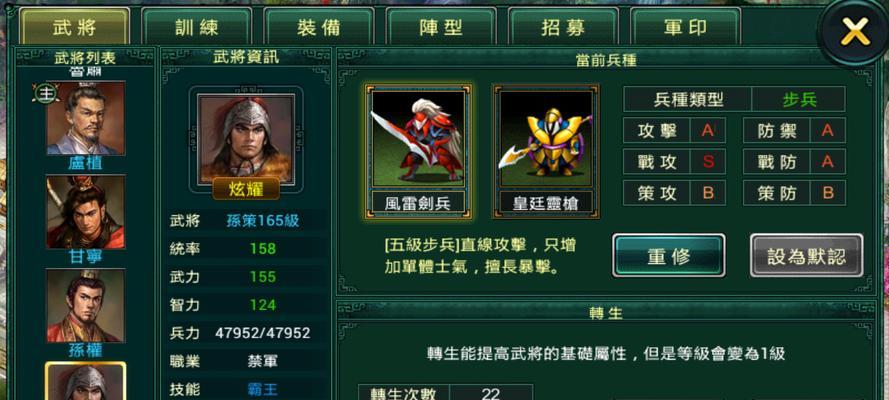Click the 霸王 skill link
Screen dimensions: 889x400
pyautogui.click(x=262, y=389)
